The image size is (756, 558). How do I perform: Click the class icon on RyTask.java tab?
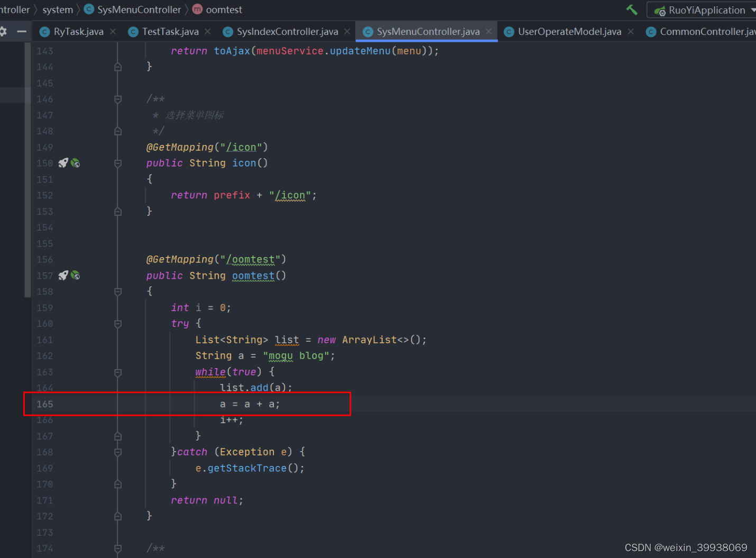click(45, 32)
